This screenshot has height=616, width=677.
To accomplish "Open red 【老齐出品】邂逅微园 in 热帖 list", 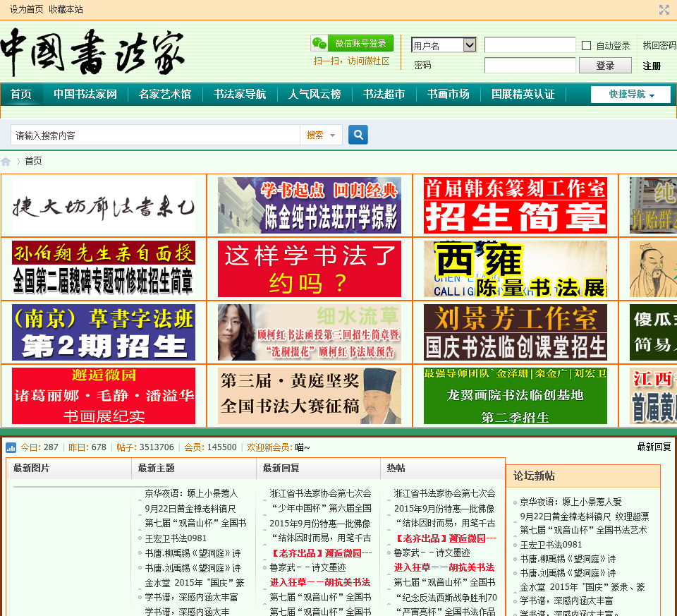I will click(445, 538).
